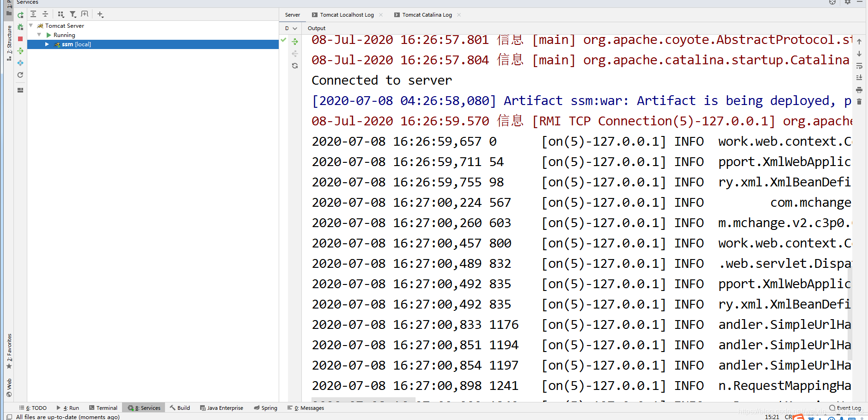The width and height of the screenshot is (868, 420).
Task: Open the 0: Messages tool window
Action: tap(306, 408)
